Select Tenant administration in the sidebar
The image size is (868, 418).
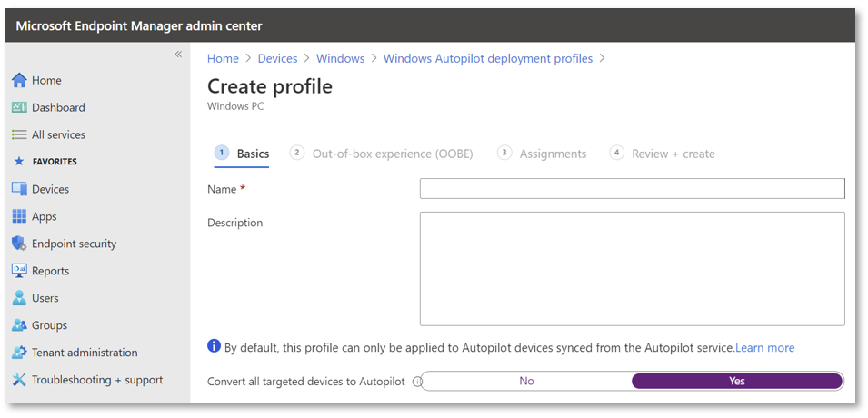click(x=85, y=352)
